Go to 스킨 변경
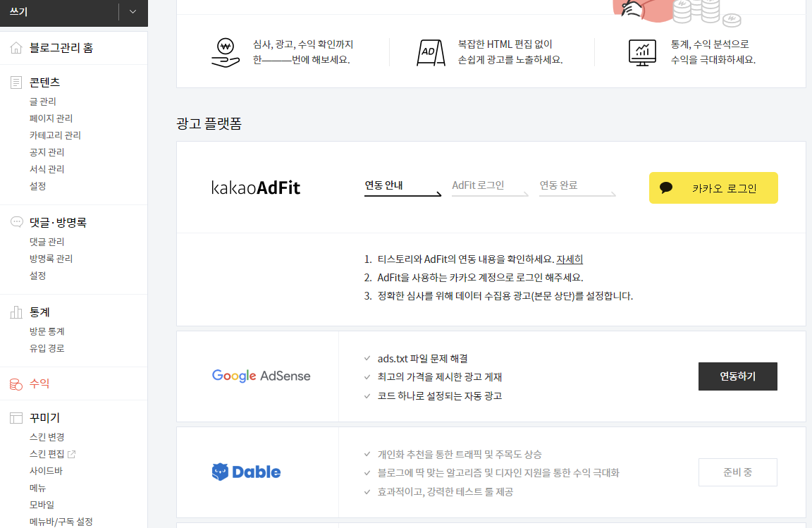 [47, 437]
